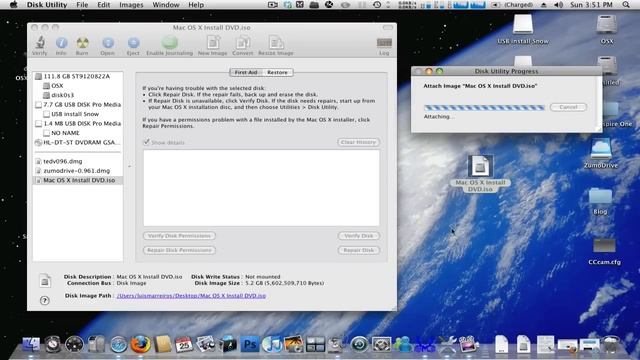The height and width of the screenshot is (360, 640).
Task: Click the Sun 3:51 PM clock
Action: point(591,5)
